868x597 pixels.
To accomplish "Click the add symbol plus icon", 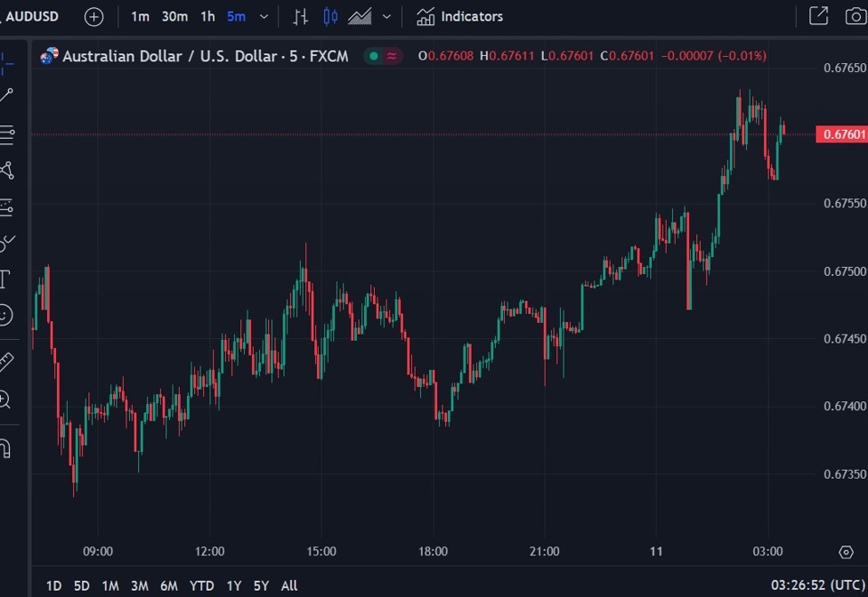I will coord(93,17).
